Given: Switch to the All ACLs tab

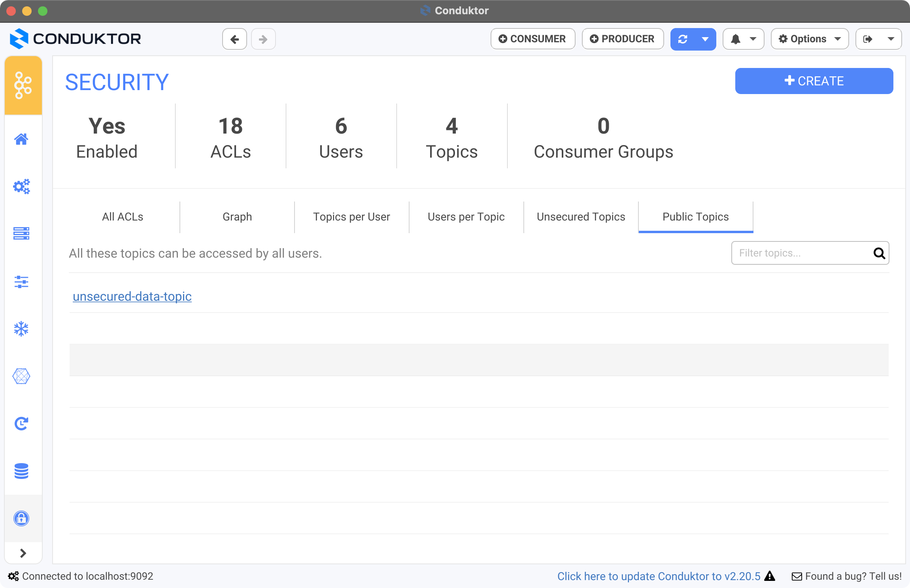Looking at the screenshot, I should click(123, 217).
